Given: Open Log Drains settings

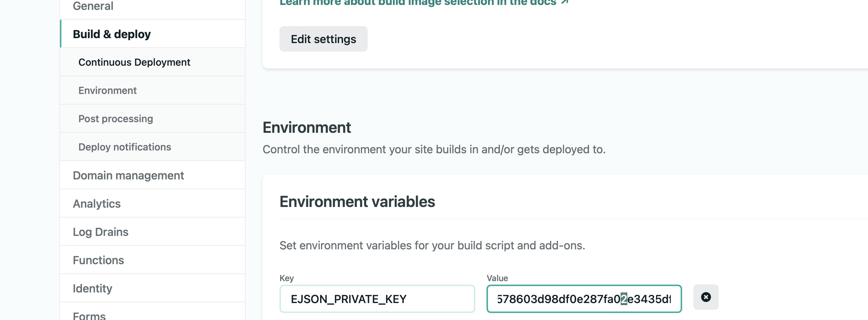Looking at the screenshot, I should click(101, 232).
